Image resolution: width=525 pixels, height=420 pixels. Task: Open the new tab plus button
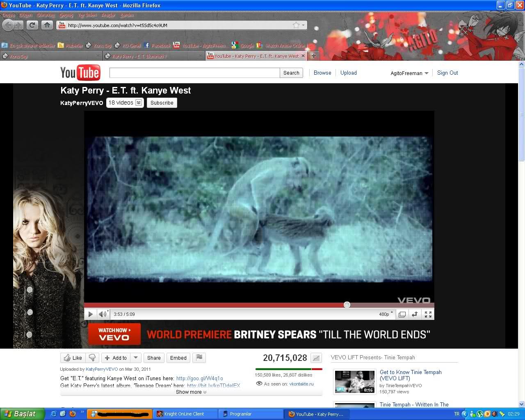click(313, 56)
